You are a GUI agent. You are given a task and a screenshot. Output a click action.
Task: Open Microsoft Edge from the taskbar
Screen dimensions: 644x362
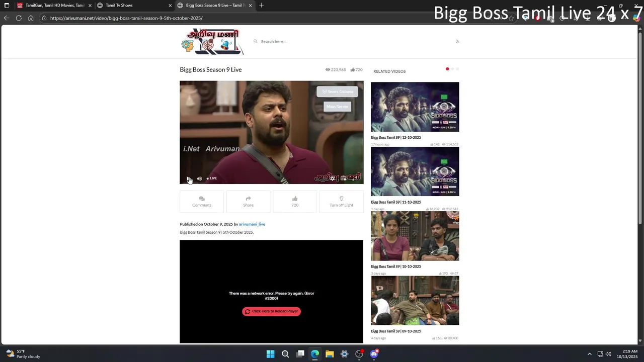pos(315,354)
